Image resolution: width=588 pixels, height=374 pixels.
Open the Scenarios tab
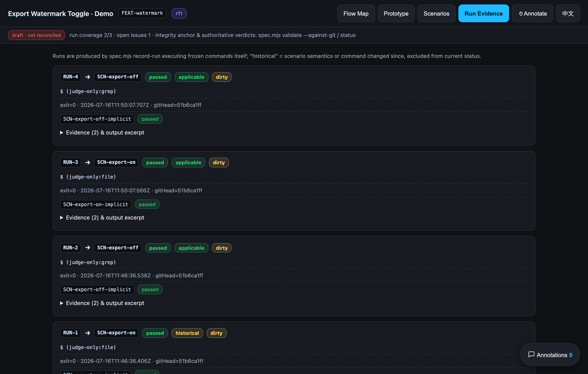tap(436, 13)
